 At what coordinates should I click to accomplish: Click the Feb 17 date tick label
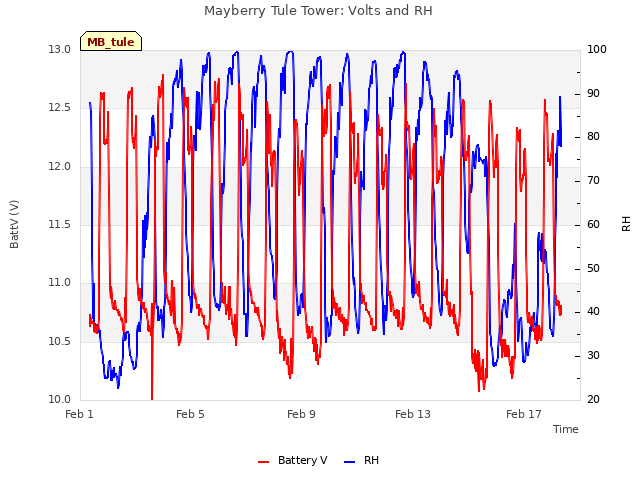coord(524,414)
